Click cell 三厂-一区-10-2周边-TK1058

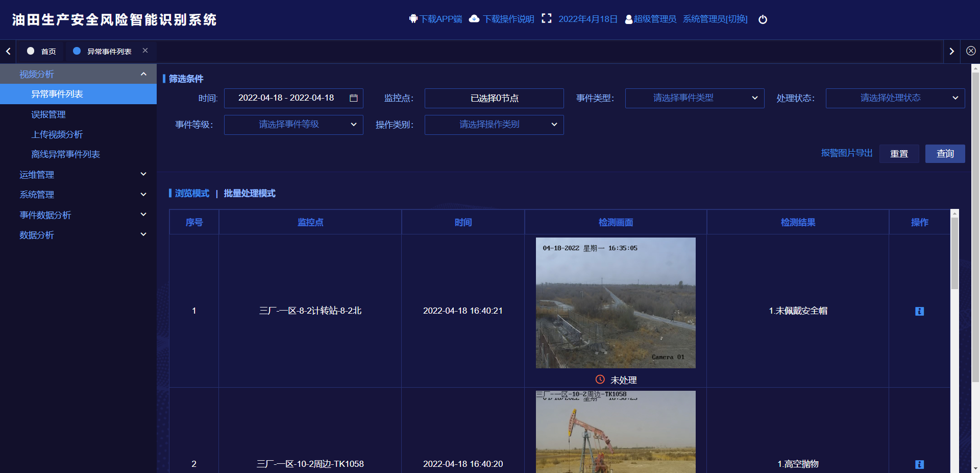pyautogui.click(x=310, y=464)
